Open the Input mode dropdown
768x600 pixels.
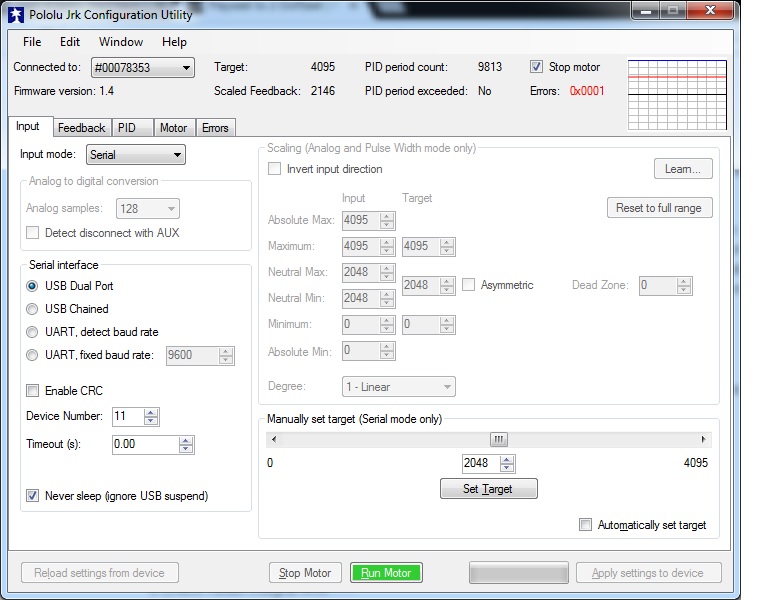tap(136, 155)
